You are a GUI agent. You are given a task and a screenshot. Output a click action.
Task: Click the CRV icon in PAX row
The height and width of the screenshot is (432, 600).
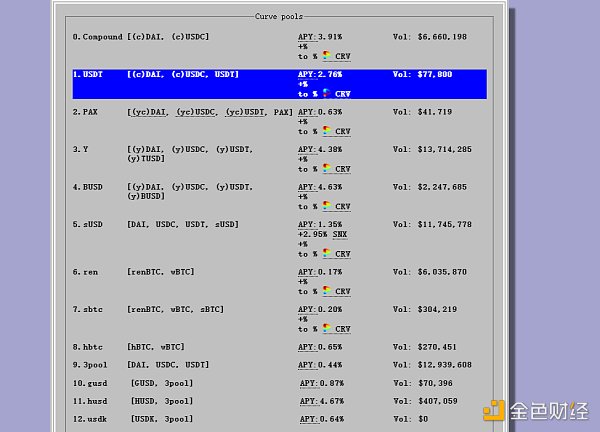(x=327, y=131)
